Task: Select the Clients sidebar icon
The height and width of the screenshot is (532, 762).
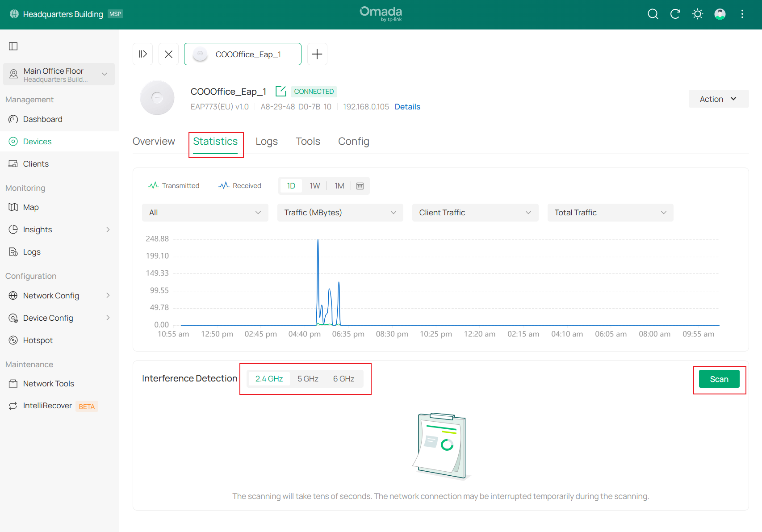Action: (x=13, y=163)
